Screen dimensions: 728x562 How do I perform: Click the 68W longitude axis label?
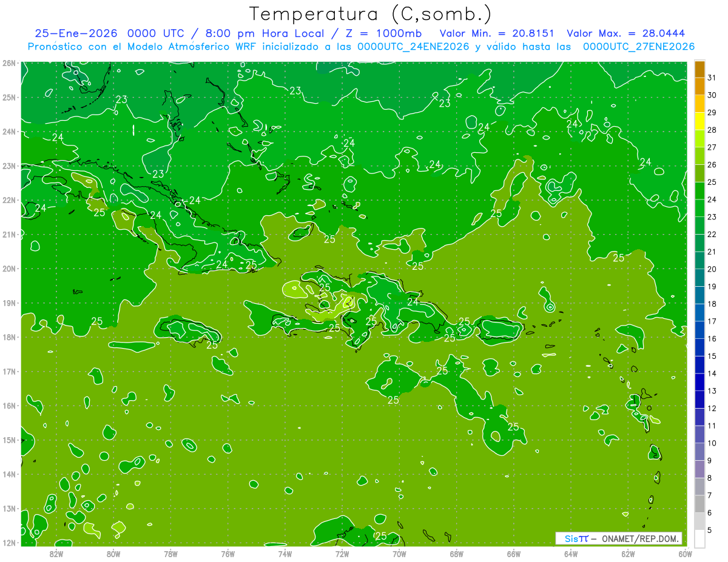pyautogui.click(x=456, y=554)
